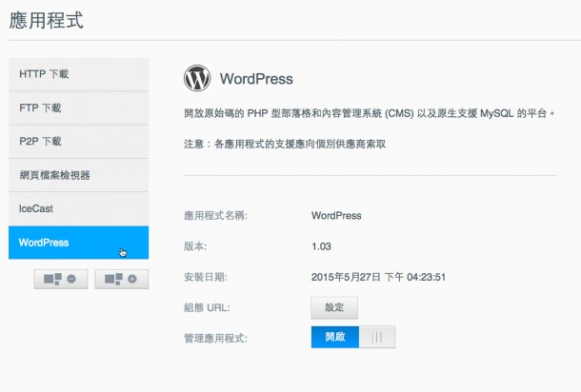Click the WordPress value beside 應用程式名稱
Screen dimensions: 581x392
(x=336, y=216)
